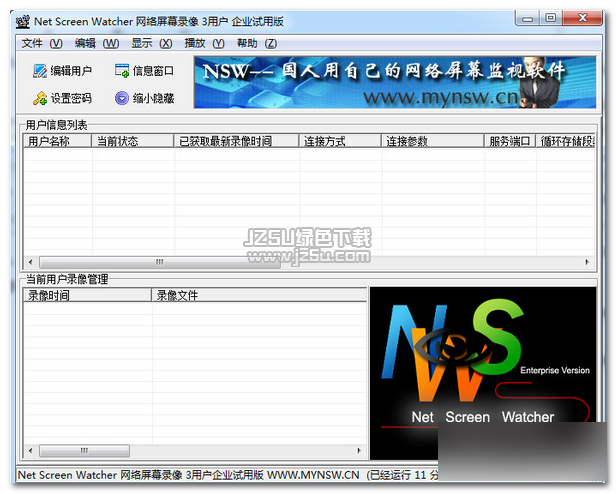This screenshot has height=494, width=616.
Task: Click the user list horizontal scrollbar thumb
Action: (160, 262)
